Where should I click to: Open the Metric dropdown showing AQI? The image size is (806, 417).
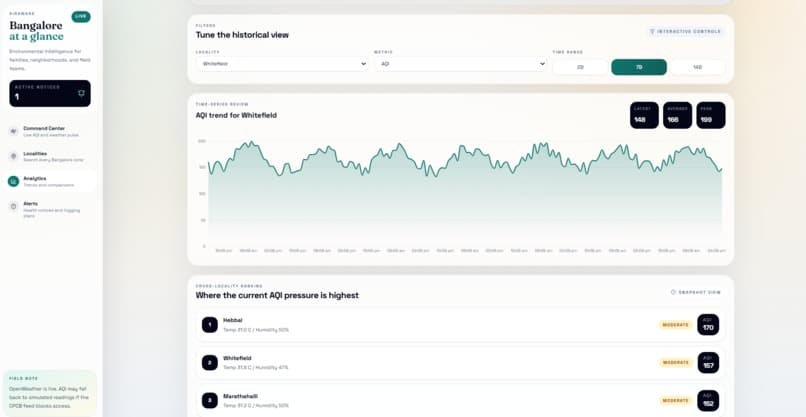tap(461, 64)
